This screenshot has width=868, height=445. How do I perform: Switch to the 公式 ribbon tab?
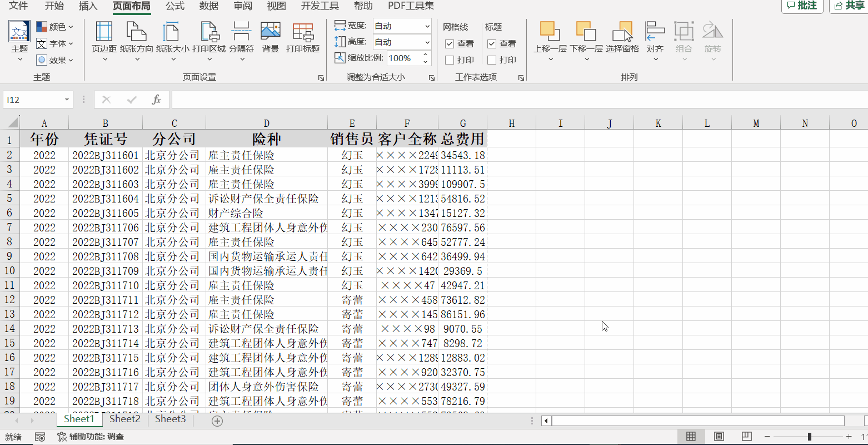point(174,7)
